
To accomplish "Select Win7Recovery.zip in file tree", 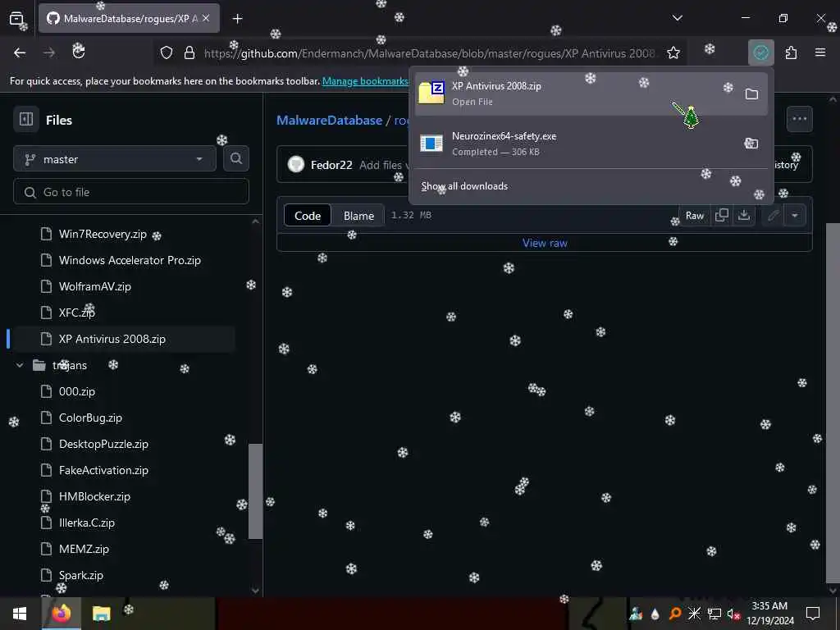I will (x=103, y=234).
